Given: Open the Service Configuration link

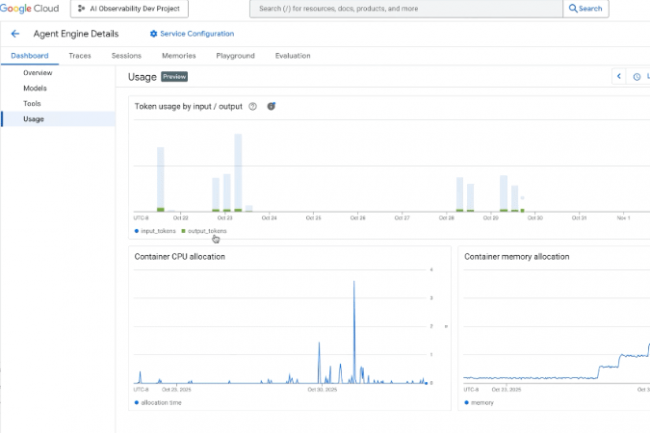Looking at the screenshot, I should [194, 34].
